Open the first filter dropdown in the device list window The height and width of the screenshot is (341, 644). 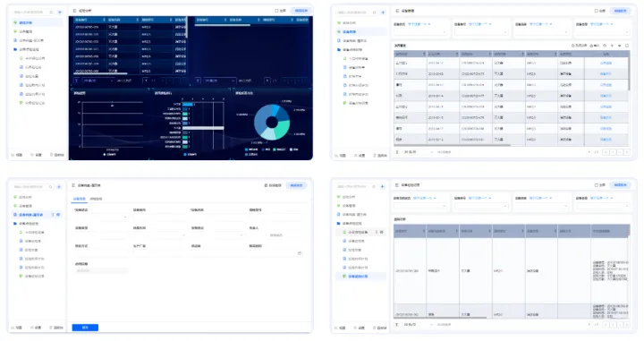click(x=420, y=32)
